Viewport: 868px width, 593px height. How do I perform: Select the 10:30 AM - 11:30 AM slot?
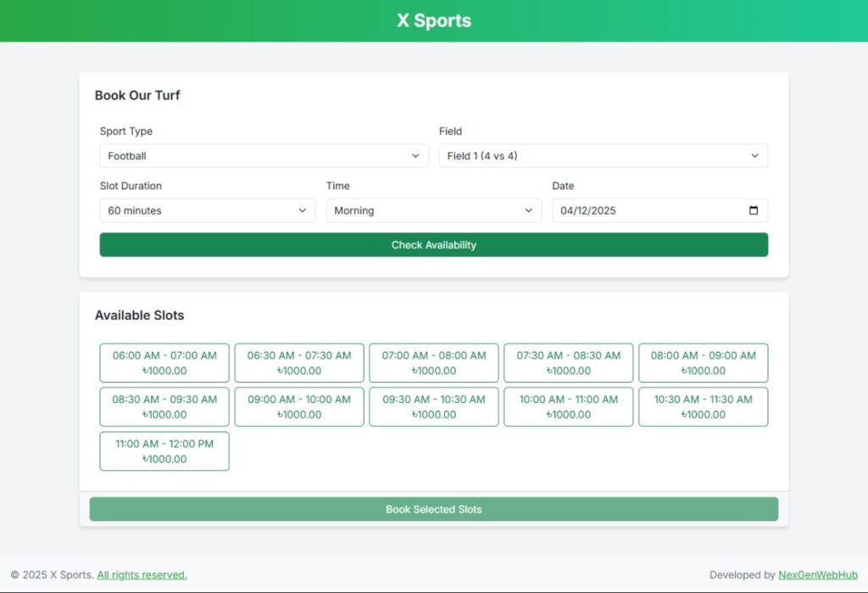click(703, 407)
